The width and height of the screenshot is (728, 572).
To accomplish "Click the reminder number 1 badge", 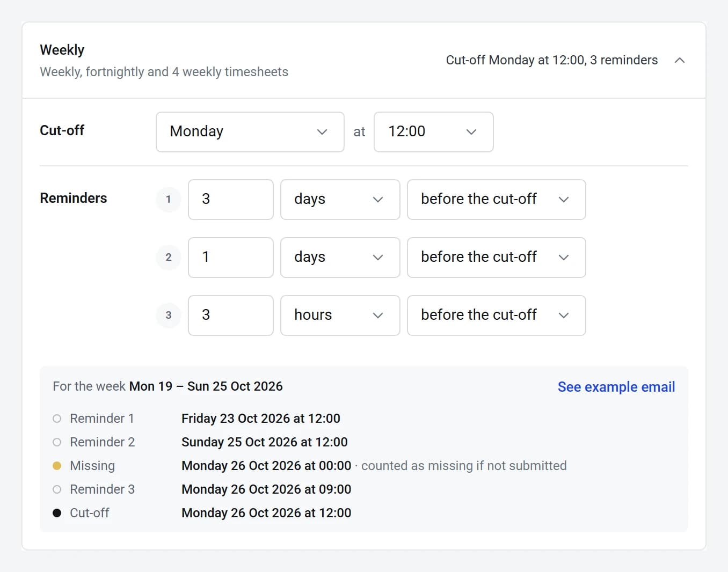I will click(x=169, y=200).
